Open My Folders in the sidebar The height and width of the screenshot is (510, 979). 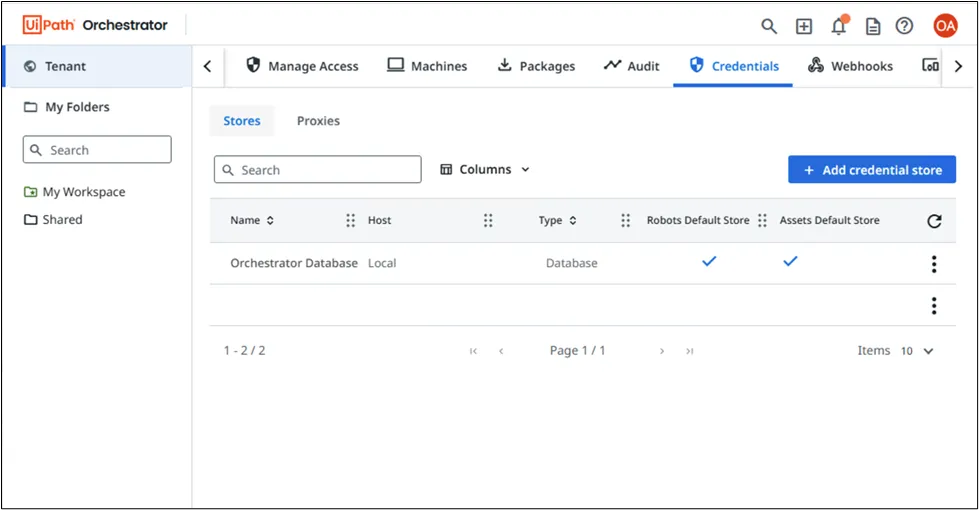click(67, 107)
